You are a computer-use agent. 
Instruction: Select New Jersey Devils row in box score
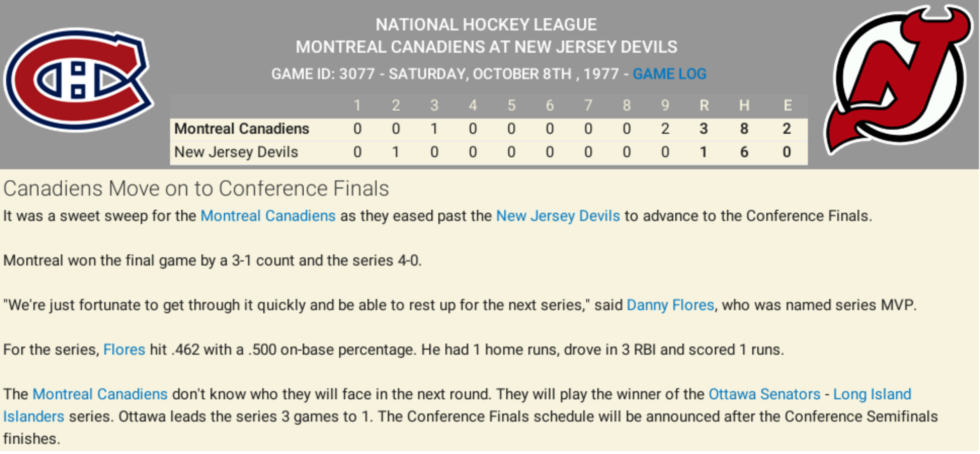pos(488,152)
